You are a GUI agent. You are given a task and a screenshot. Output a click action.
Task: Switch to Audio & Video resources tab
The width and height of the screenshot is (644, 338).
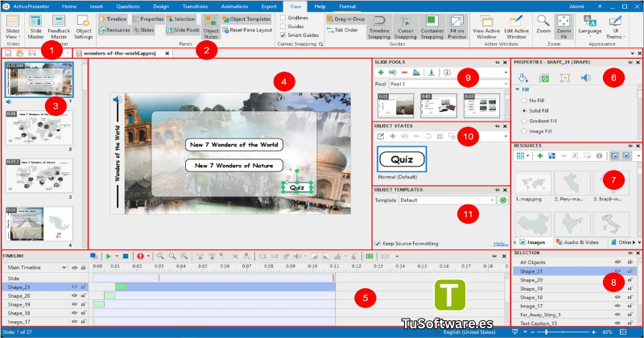pos(577,242)
